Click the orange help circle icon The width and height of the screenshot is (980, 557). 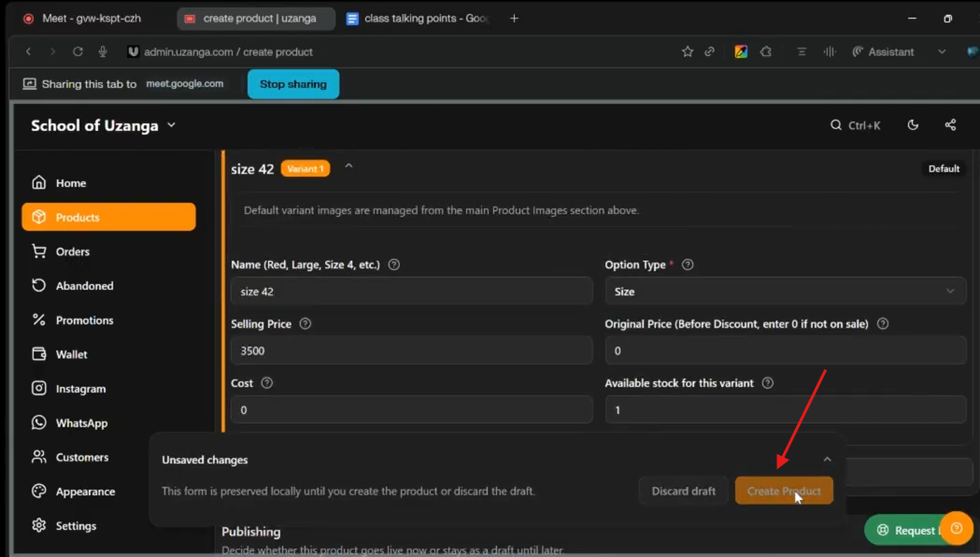957,529
